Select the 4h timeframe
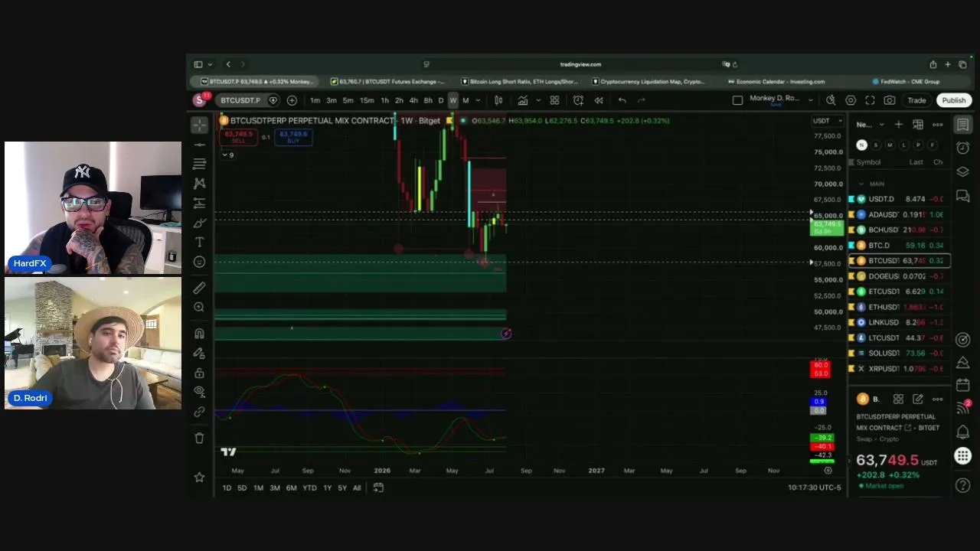 413,100
